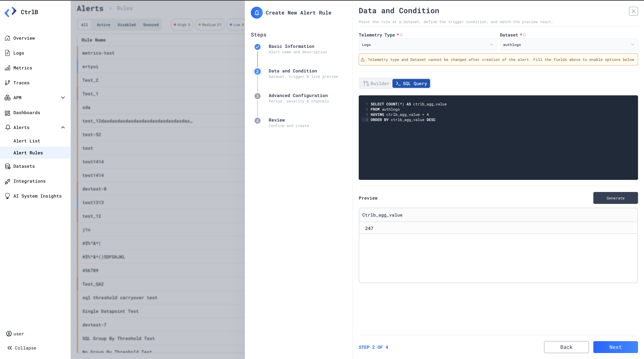Open the Telemetry Type Logs dropdown
Image resolution: width=644 pixels, height=359 pixels.
pyautogui.click(x=427, y=45)
